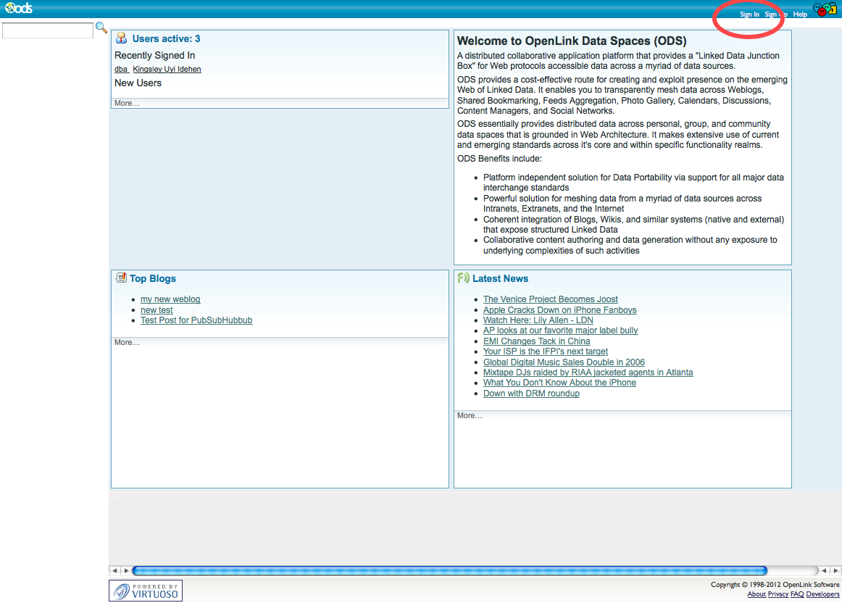Open the Privacy footer link
This screenshot has width=855, height=616.
777,594
